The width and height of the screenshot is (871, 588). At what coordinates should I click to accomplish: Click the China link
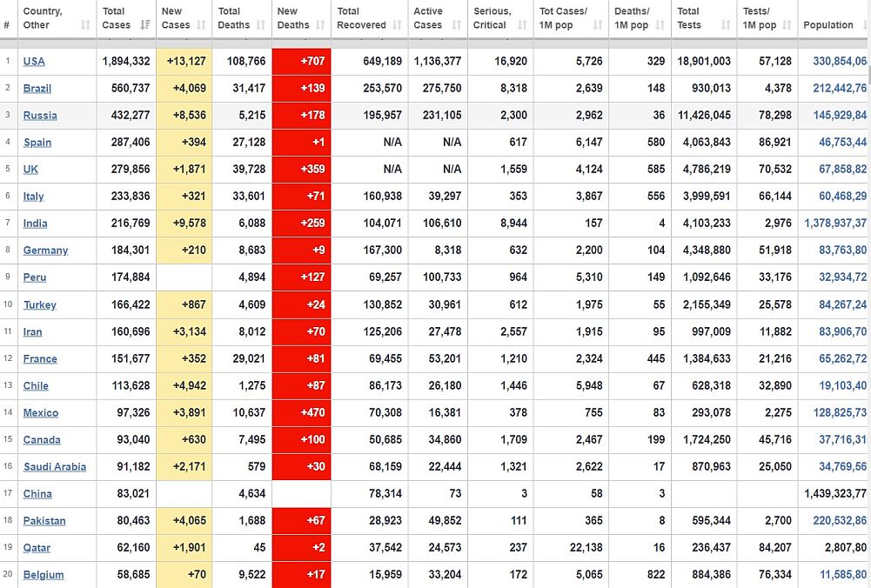pos(37,494)
